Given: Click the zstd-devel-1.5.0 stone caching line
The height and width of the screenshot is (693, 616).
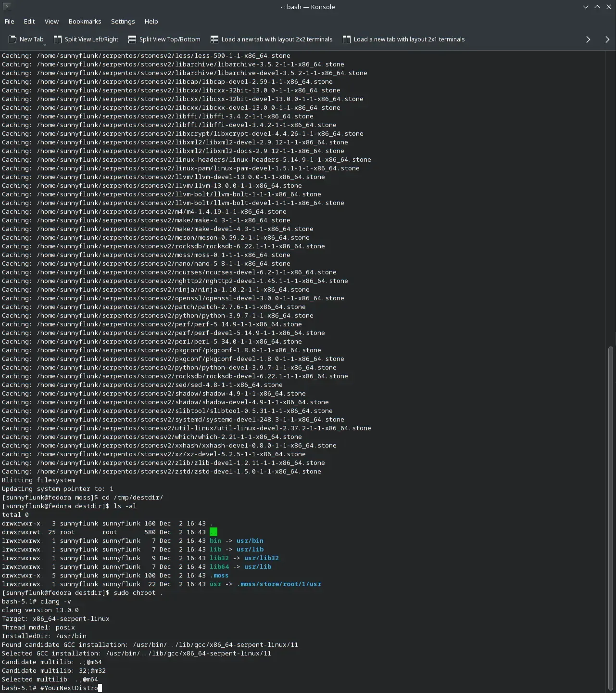Looking at the screenshot, I should [162, 472].
